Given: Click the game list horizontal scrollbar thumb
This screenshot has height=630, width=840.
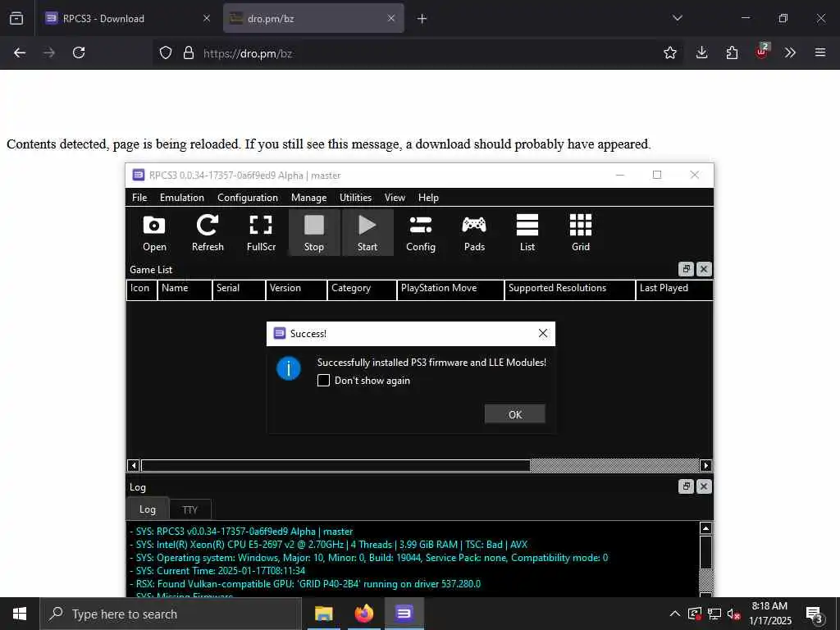Looking at the screenshot, I should [336, 465].
